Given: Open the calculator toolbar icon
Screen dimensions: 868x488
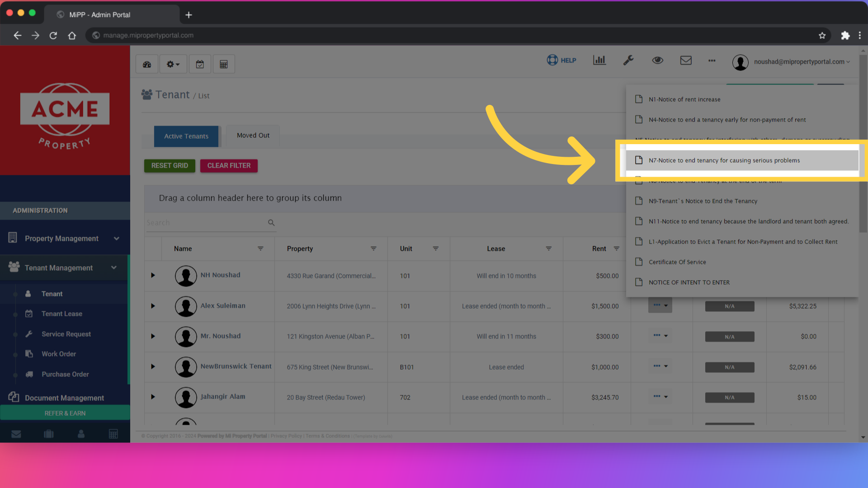Looking at the screenshot, I should 224,64.
